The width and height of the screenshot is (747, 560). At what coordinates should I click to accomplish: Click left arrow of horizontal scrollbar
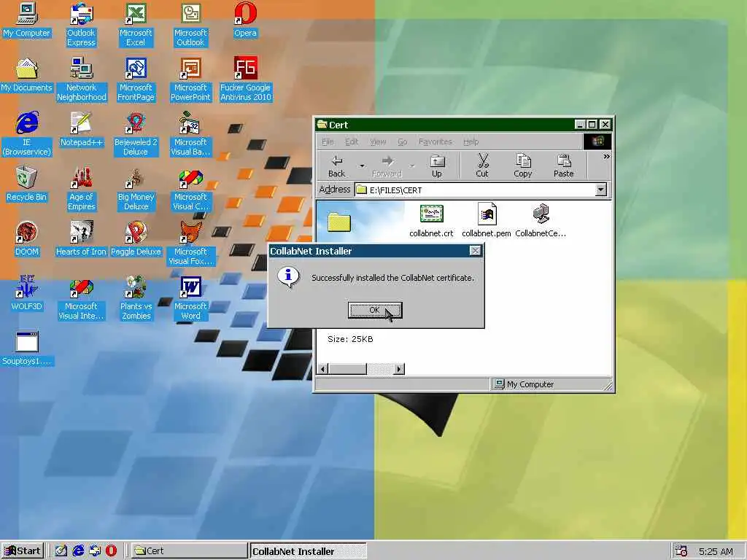323,368
